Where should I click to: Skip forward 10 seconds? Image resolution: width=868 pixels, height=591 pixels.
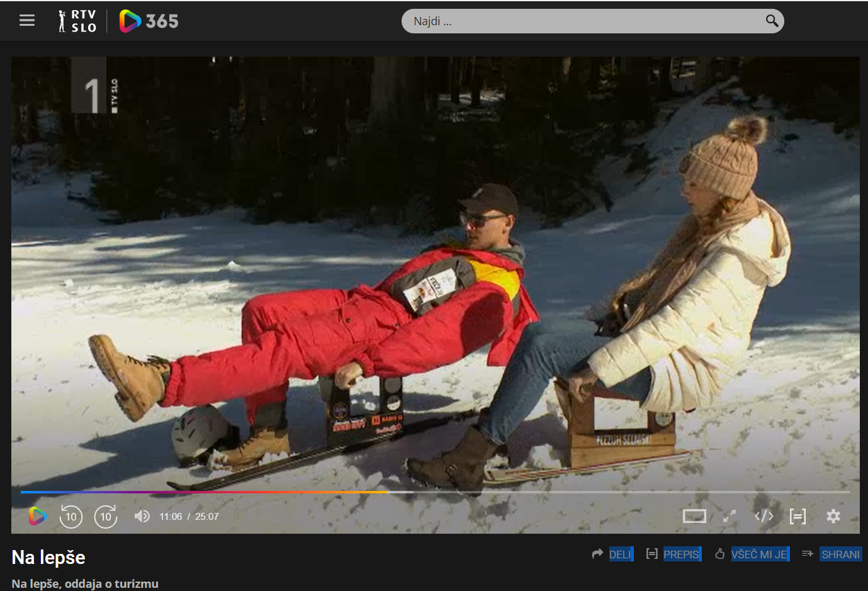click(x=106, y=517)
